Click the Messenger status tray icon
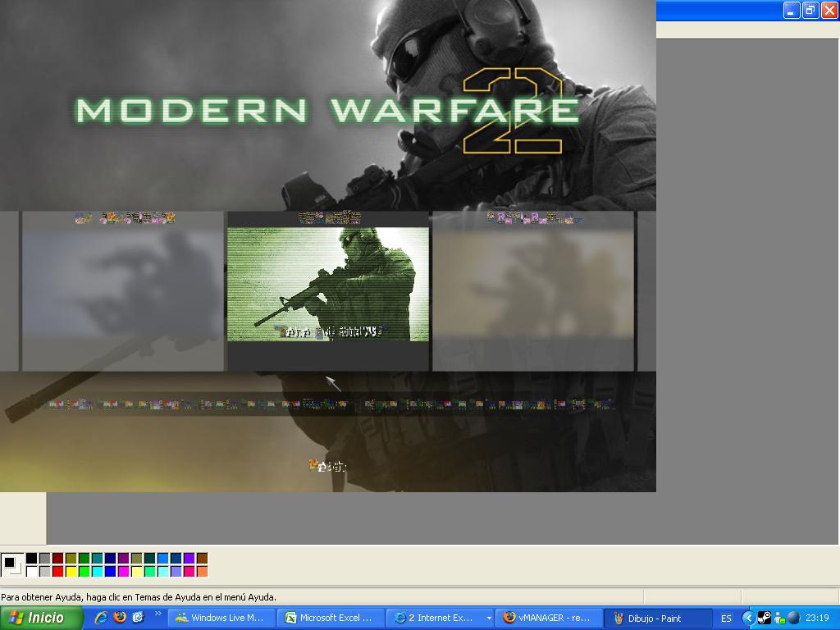Viewport: 840px width, 630px height. point(778,618)
